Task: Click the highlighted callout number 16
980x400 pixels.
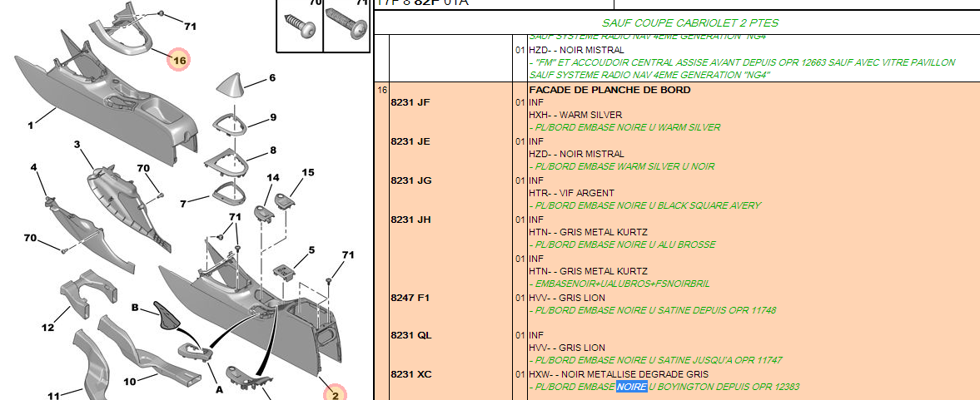Action: [178, 60]
